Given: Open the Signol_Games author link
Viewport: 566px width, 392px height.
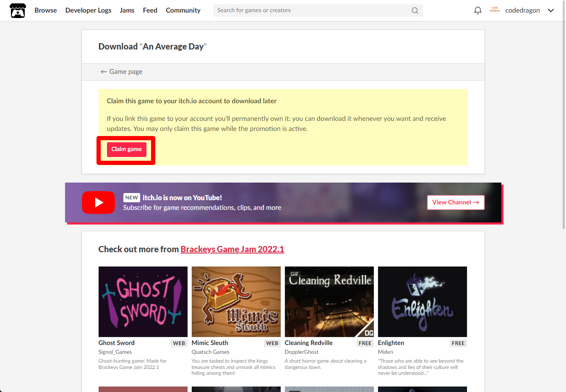Looking at the screenshot, I should 115,352.
